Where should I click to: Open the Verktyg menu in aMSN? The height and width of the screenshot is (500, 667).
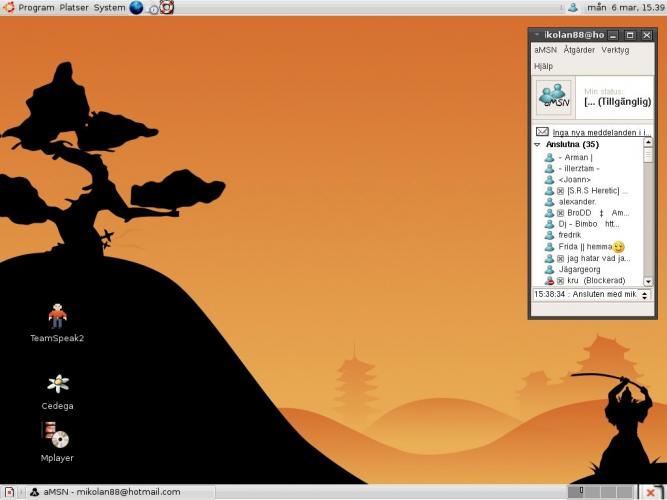click(615, 50)
